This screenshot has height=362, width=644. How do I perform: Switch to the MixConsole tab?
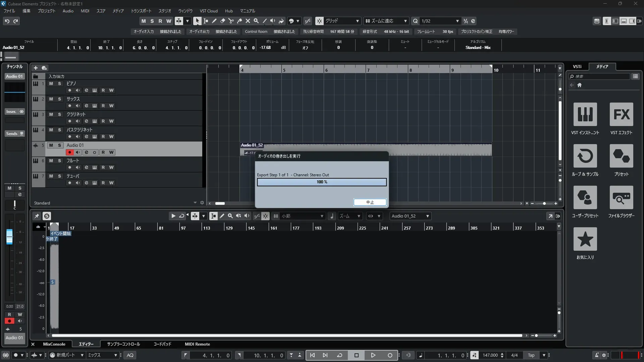pos(54,344)
